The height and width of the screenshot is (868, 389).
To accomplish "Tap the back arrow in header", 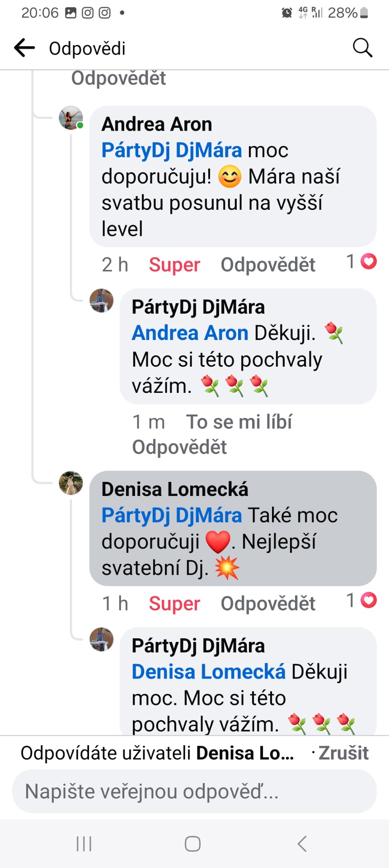I will [x=25, y=48].
